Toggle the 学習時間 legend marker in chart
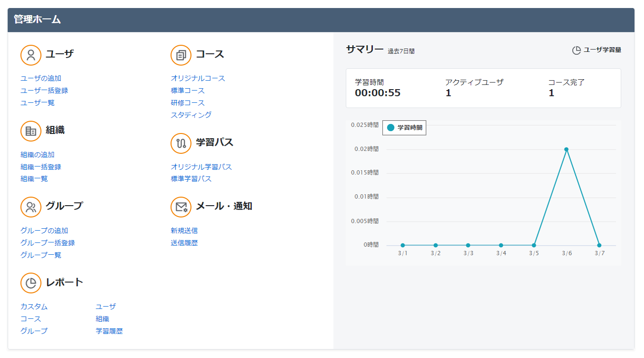Screen dimensions: 644x358 point(390,127)
